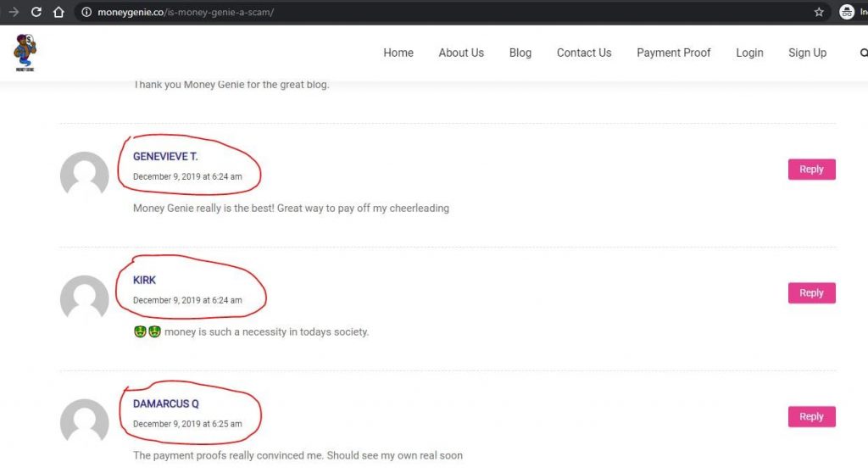Click Kirk's avatar image

click(84, 297)
